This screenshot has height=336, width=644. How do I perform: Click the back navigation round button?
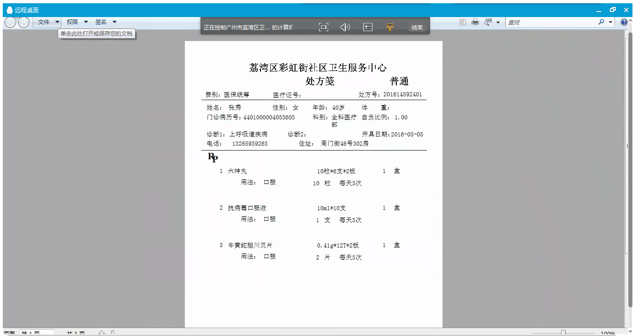pyautogui.click(x=10, y=22)
